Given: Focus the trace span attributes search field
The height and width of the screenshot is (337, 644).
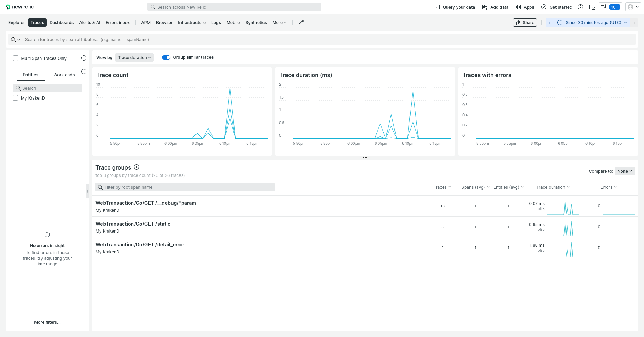Looking at the screenshot, I should (x=329, y=40).
